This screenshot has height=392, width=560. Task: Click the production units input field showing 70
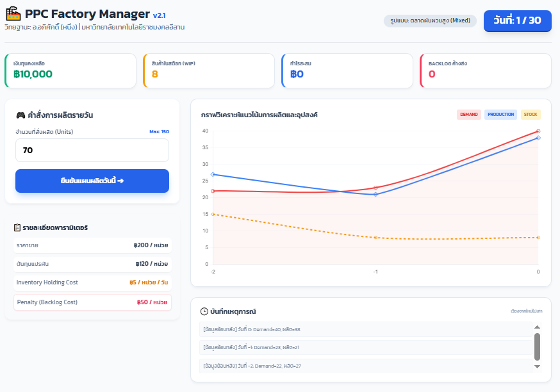tap(92, 151)
